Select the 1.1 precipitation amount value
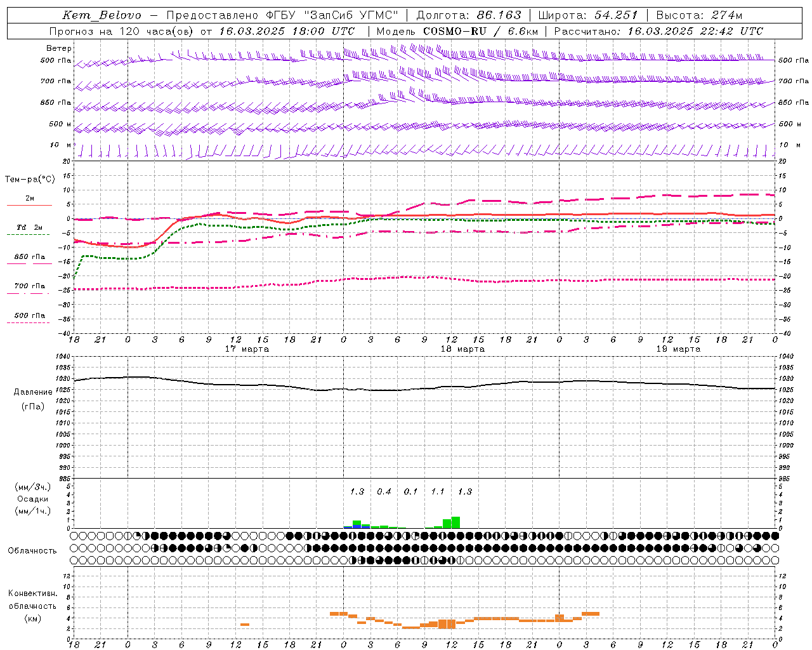The image size is (812, 650). pyautogui.click(x=438, y=492)
